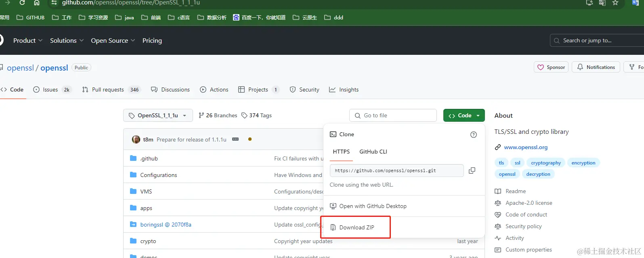Switch to the Discussions tab
Image resolution: width=644 pixels, height=258 pixels.
coord(170,89)
